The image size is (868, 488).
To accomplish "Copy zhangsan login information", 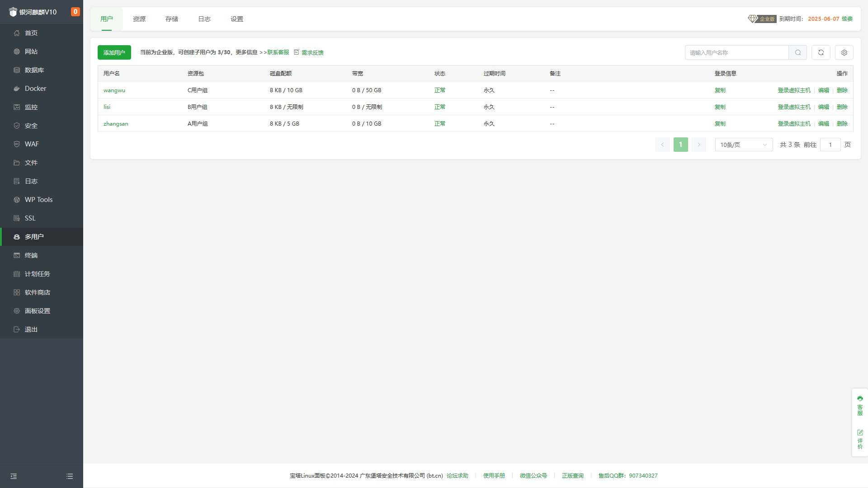I will pos(720,124).
